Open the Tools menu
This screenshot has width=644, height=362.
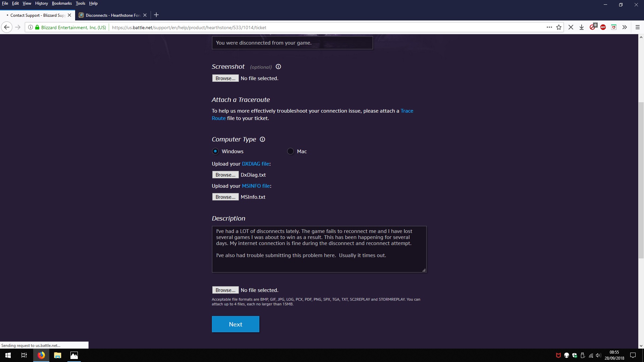80,3
